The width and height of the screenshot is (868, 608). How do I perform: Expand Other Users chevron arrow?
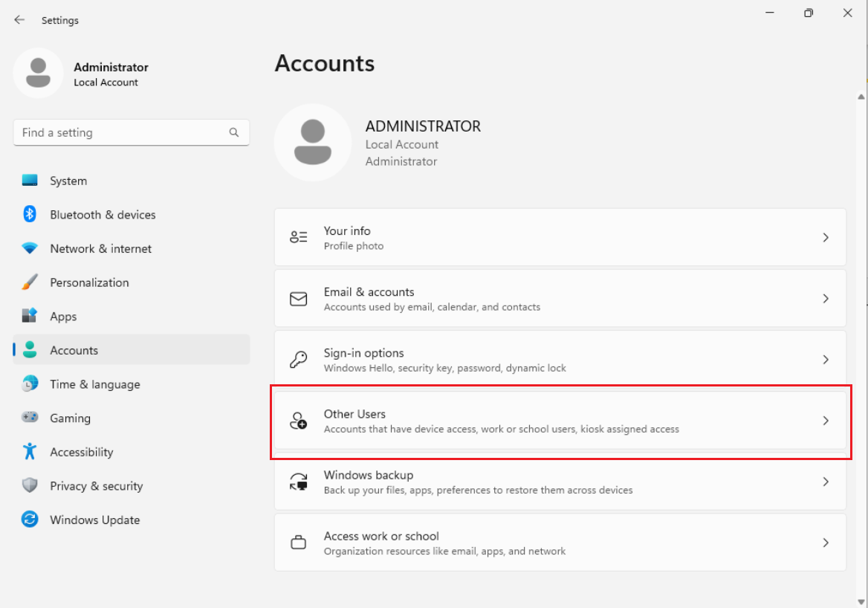coord(826,421)
